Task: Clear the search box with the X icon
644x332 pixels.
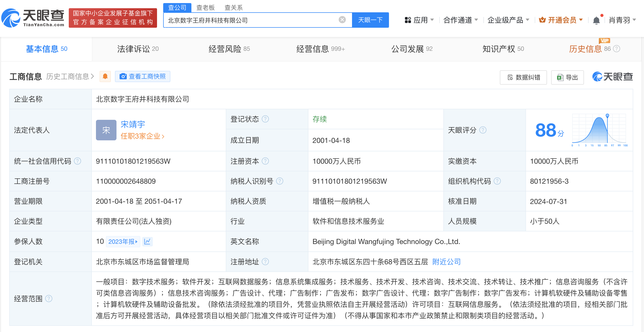Action: pyautogui.click(x=342, y=20)
